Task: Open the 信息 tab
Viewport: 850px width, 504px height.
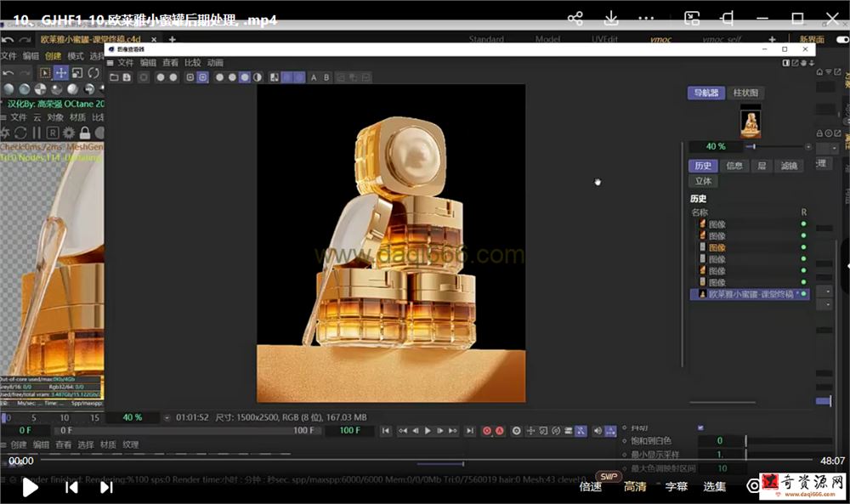Action: click(734, 166)
